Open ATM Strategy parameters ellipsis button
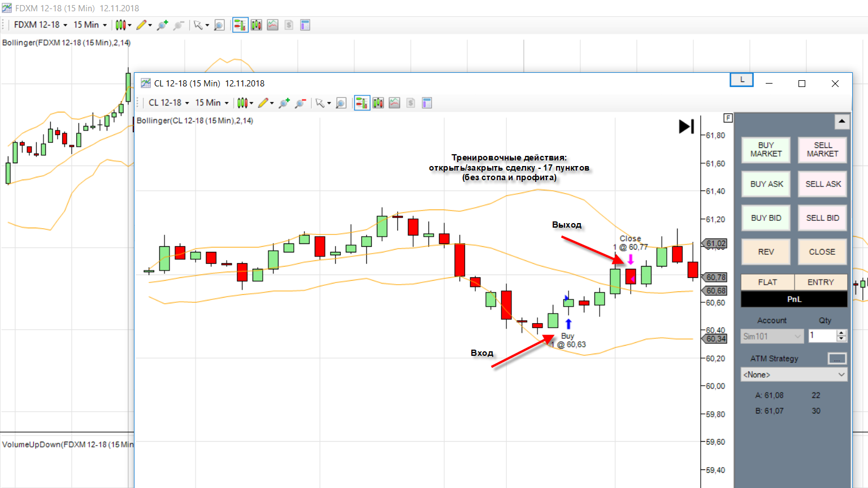Screen dimensions: 868x488 [837, 359]
